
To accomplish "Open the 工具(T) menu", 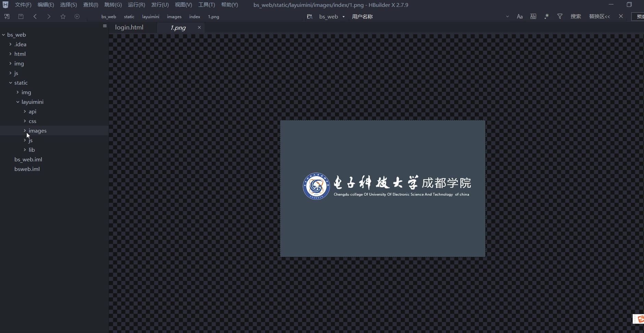I will [207, 5].
